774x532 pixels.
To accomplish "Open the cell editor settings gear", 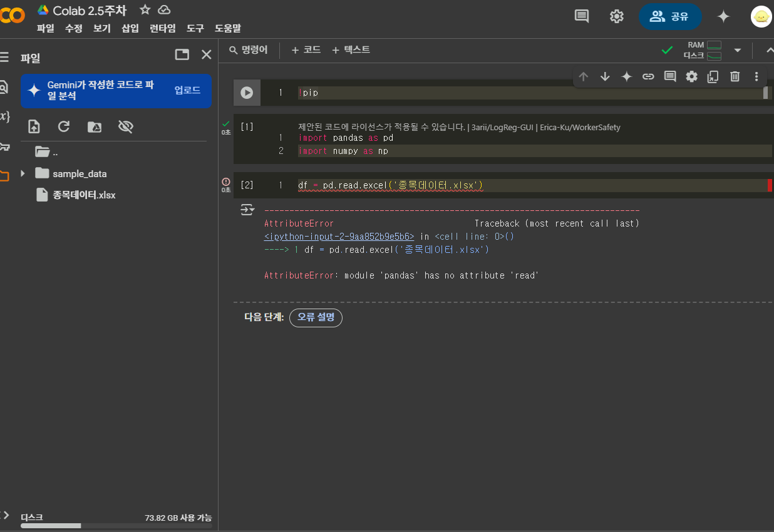I will click(691, 76).
